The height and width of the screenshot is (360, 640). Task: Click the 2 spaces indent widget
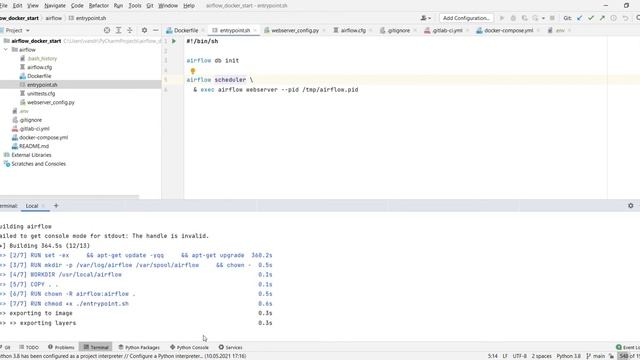(x=542, y=356)
